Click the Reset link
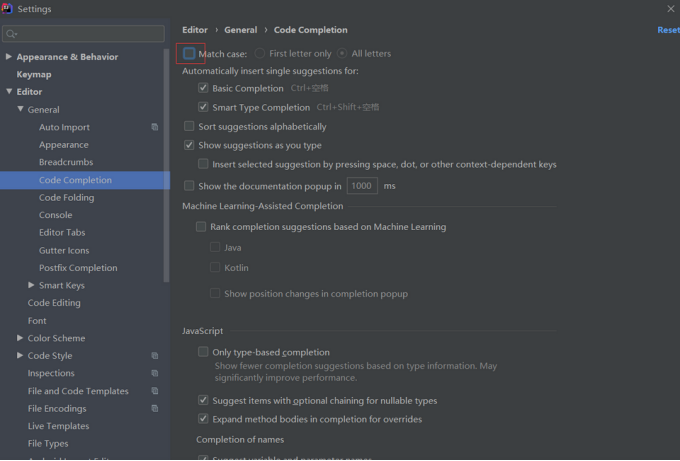Screen dimensions: 680x461 pyautogui.click(x=668, y=30)
